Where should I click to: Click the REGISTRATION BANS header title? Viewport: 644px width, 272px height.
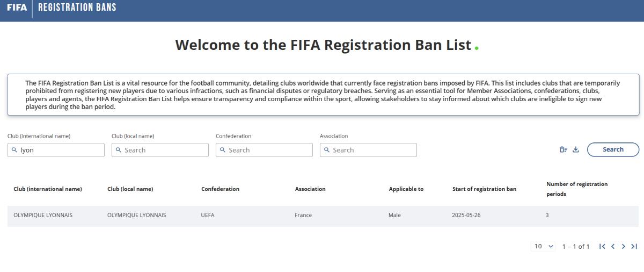click(x=77, y=8)
